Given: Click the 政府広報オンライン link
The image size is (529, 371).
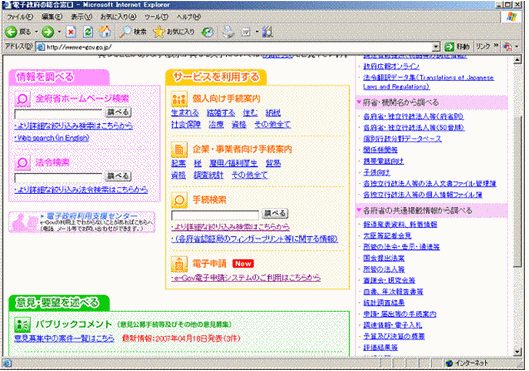Looking at the screenshot, I should tap(391, 66).
